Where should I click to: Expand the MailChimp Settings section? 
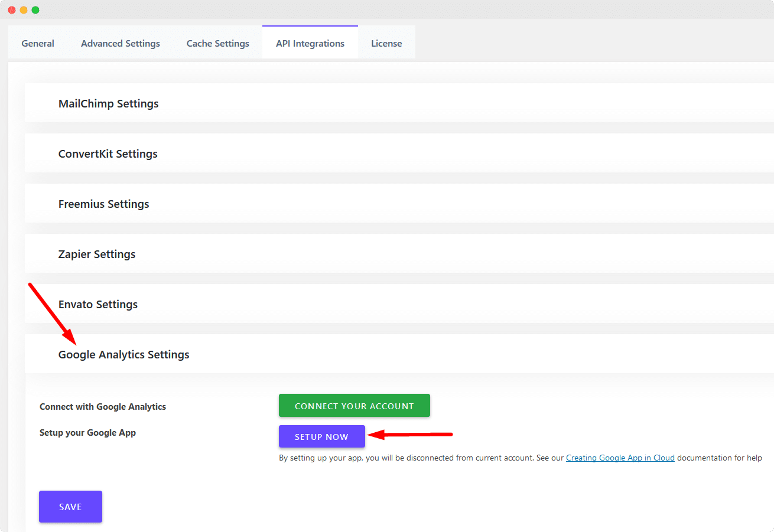[x=399, y=103]
